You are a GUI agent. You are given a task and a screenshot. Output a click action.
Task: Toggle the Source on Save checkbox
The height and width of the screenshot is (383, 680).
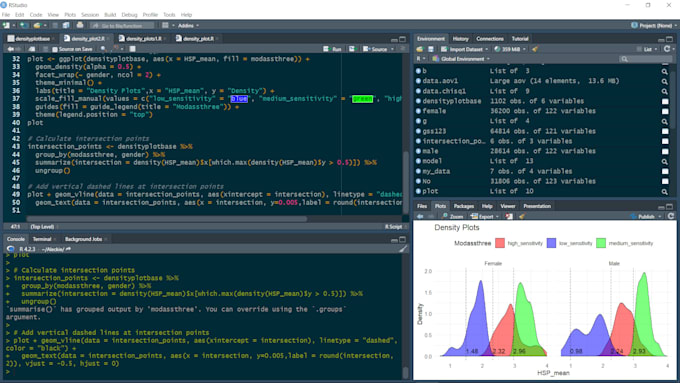(55, 49)
